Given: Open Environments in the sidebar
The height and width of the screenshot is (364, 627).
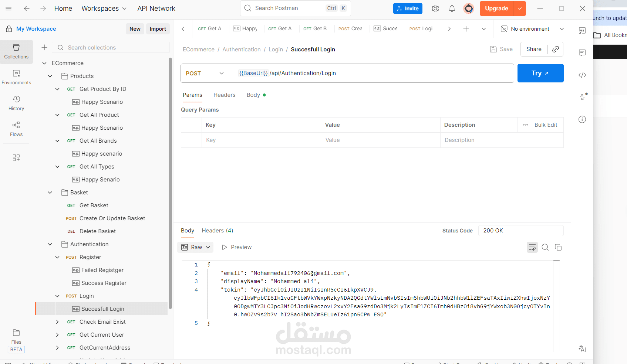Looking at the screenshot, I should click(x=16, y=78).
